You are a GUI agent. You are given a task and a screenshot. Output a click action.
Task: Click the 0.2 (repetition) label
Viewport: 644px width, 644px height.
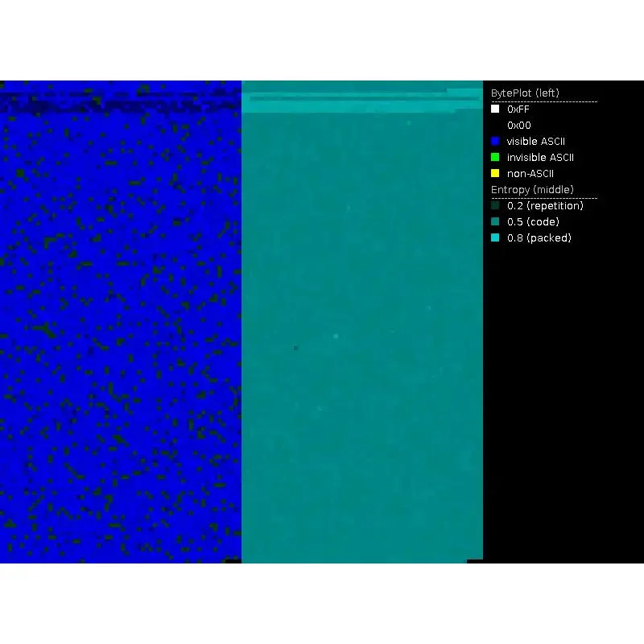point(545,206)
